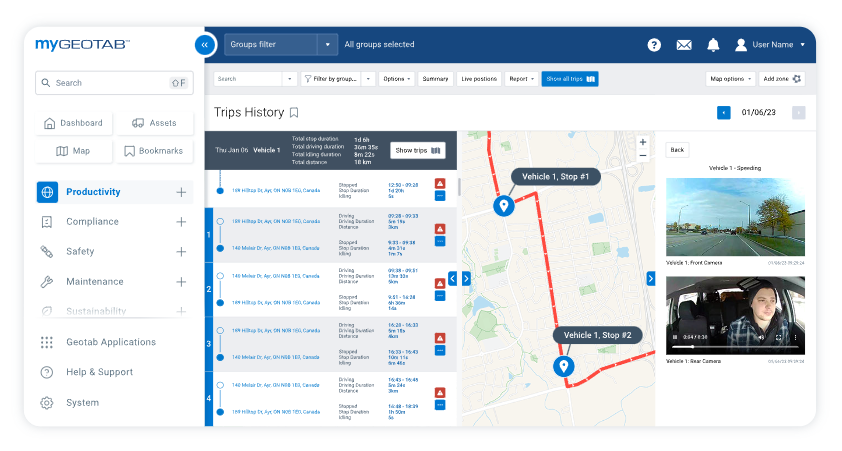Click the red exception icon for trip 3
842x451 pixels.
coord(440,338)
